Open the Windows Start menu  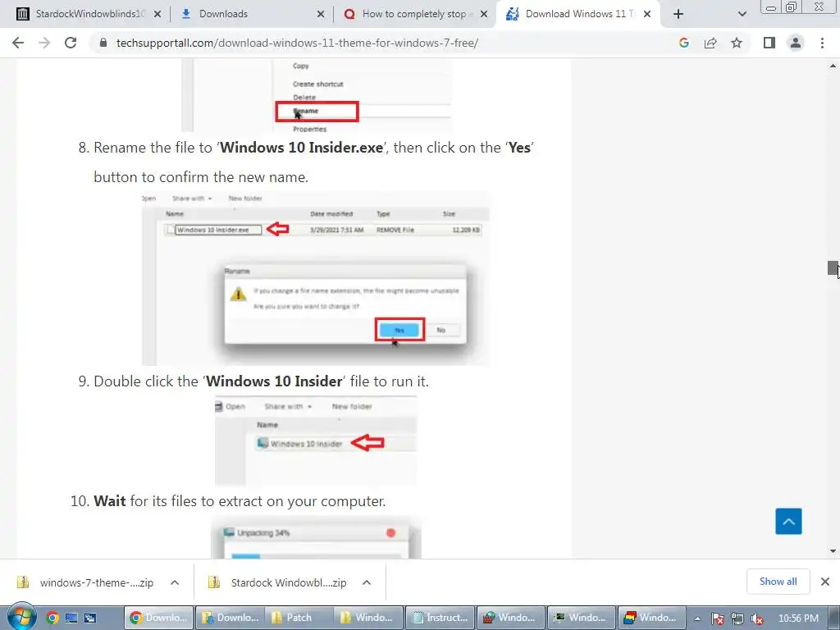pos(21,617)
